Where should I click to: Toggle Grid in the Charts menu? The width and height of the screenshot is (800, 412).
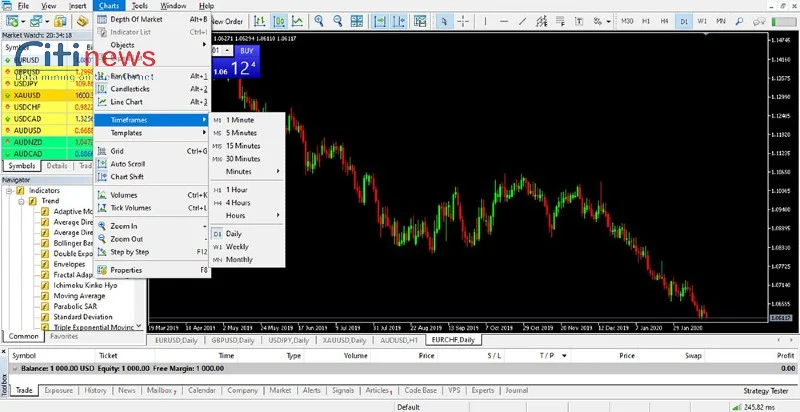pos(152,151)
